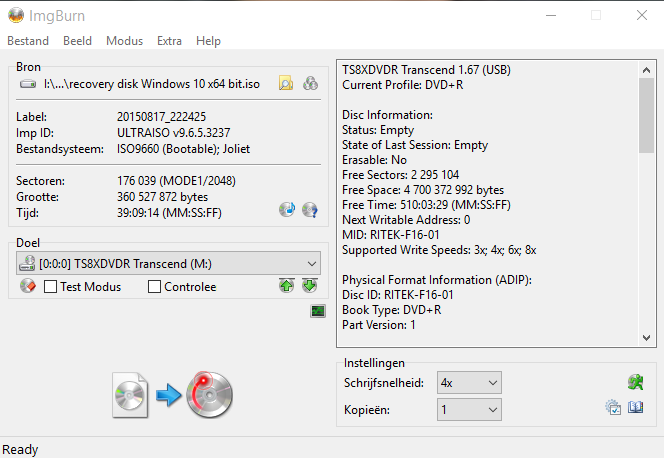Click the disc information panel scrollbar
This screenshot has height=458, width=664.
point(647,200)
